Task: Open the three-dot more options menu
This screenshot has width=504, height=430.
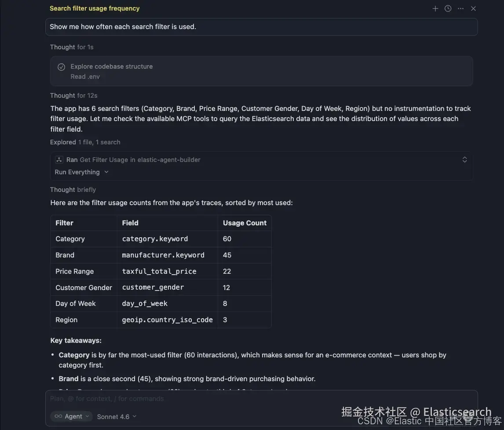Action: 460,8
